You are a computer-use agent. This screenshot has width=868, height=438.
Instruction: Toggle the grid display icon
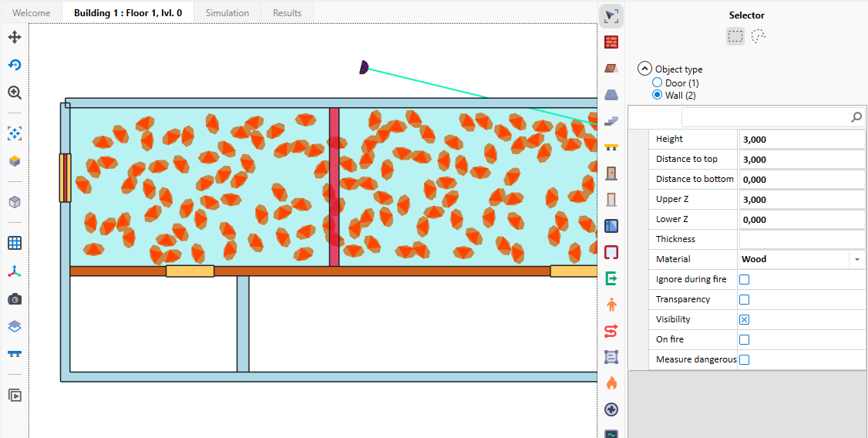pos(15,243)
